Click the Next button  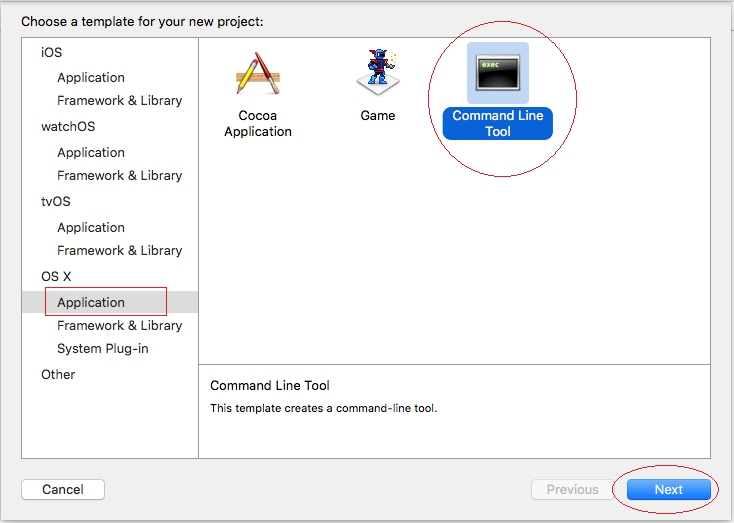point(668,490)
